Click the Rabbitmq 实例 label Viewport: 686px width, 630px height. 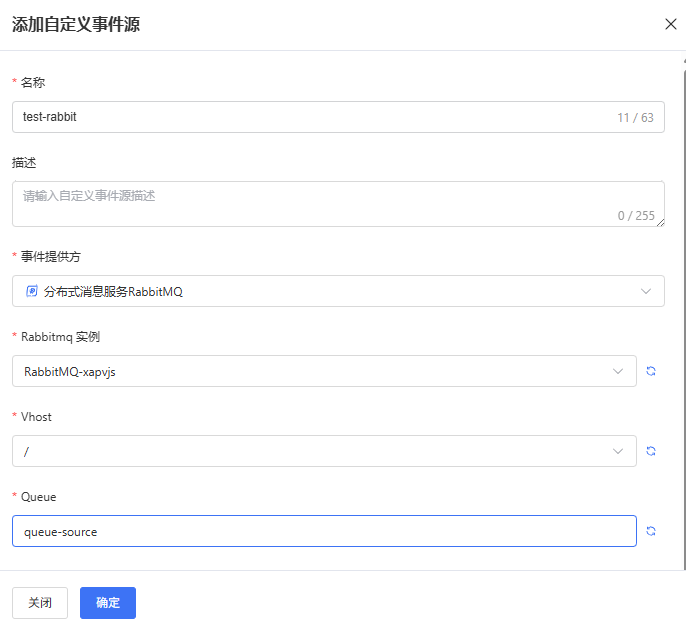click(x=60, y=337)
